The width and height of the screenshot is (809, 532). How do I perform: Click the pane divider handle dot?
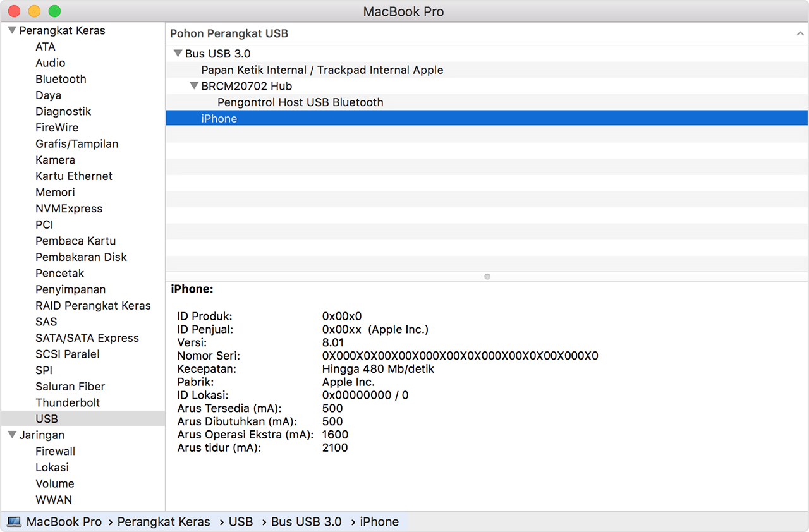[x=487, y=277]
